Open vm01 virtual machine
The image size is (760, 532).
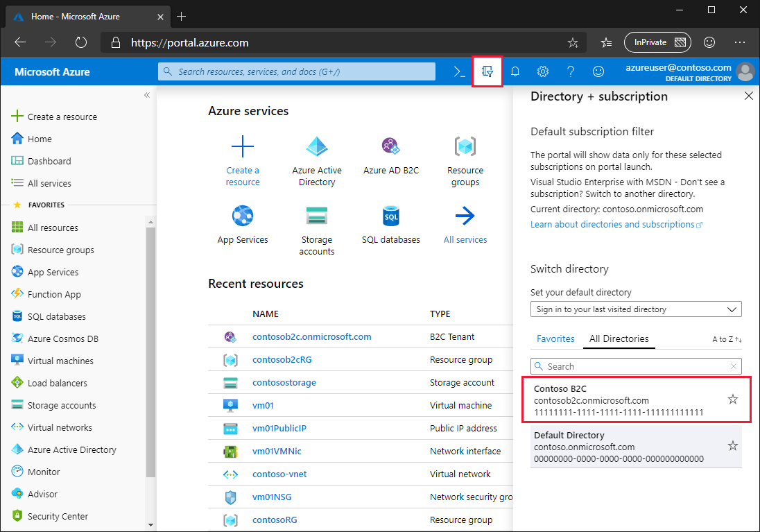pyautogui.click(x=264, y=405)
